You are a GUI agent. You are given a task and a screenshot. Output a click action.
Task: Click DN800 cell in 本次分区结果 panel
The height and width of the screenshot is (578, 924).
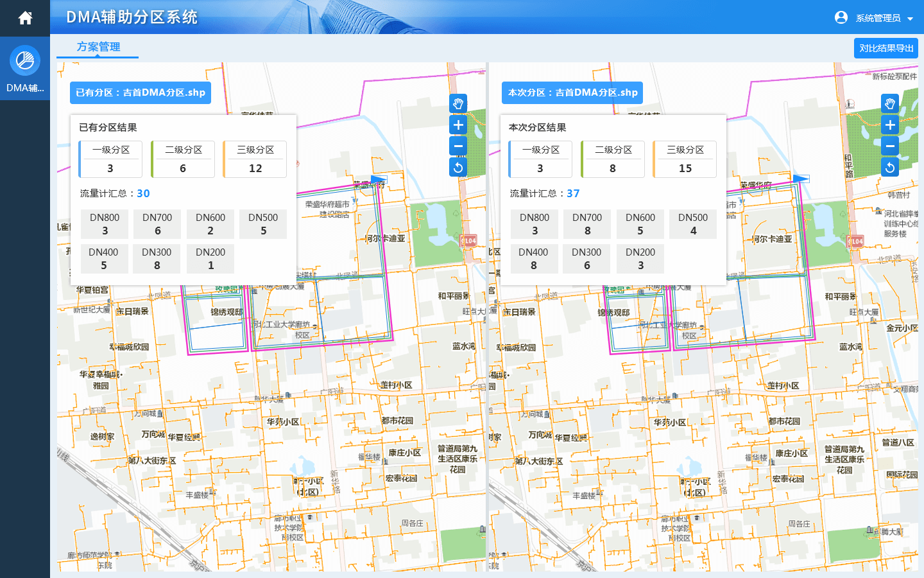click(x=535, y=224)
